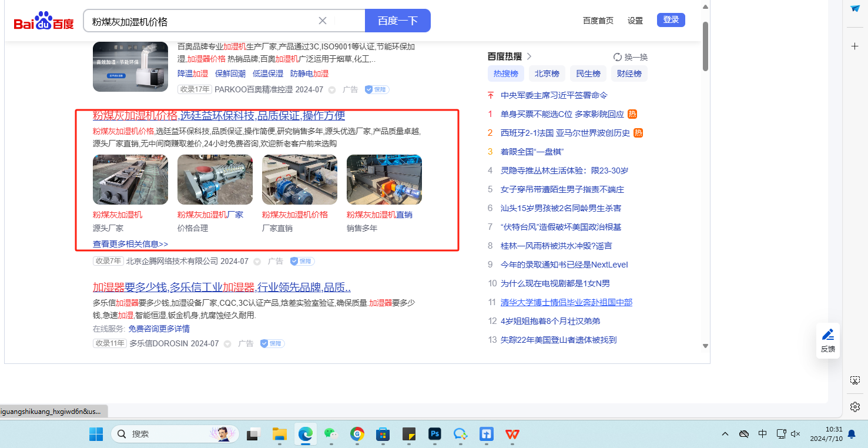Open hot item 失踪22年美国登山者
Image resolution: width=868 pixels, height=448 pixels.
pyautogui.click(x=558, y=340)
